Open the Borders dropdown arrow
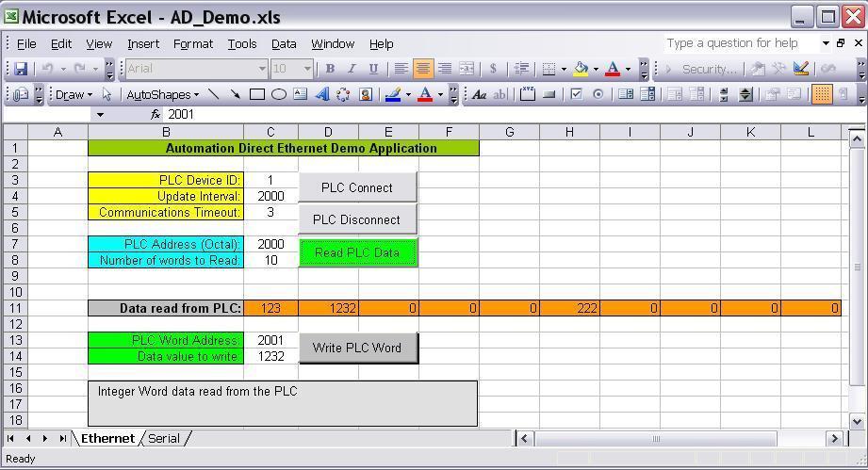 click(564, 69)
